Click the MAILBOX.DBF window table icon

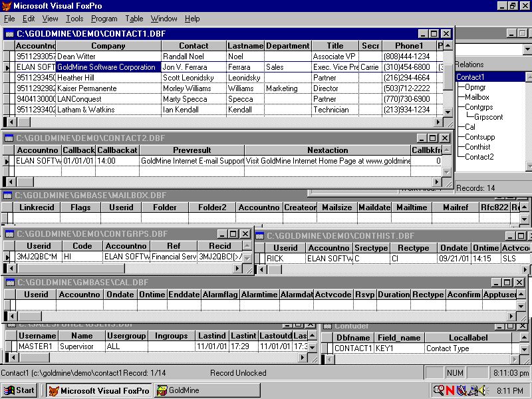[x=7, y=196]
